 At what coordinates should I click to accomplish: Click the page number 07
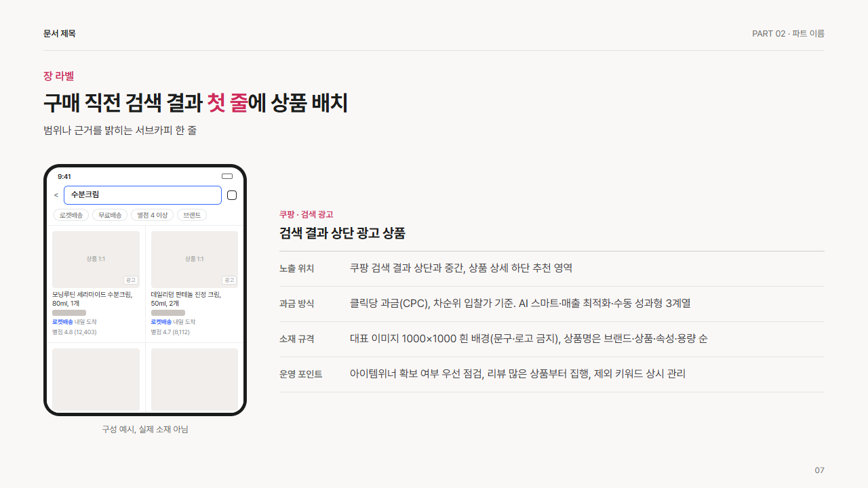point(820,470)
